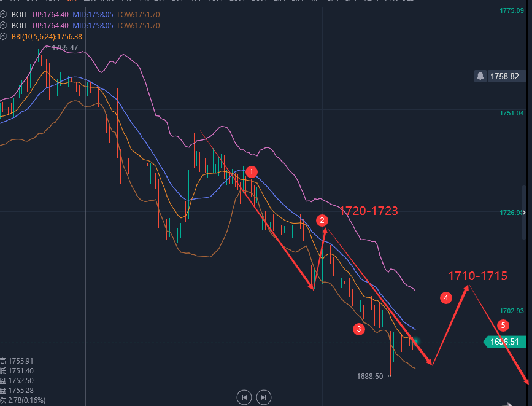
Task: Select LOW:1751.70 in first BOLL row
Action: (139, 14)
